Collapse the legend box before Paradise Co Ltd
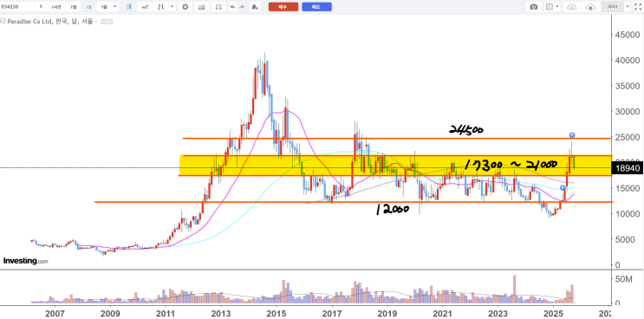This screenshot has width=644, height=319. 3,22
